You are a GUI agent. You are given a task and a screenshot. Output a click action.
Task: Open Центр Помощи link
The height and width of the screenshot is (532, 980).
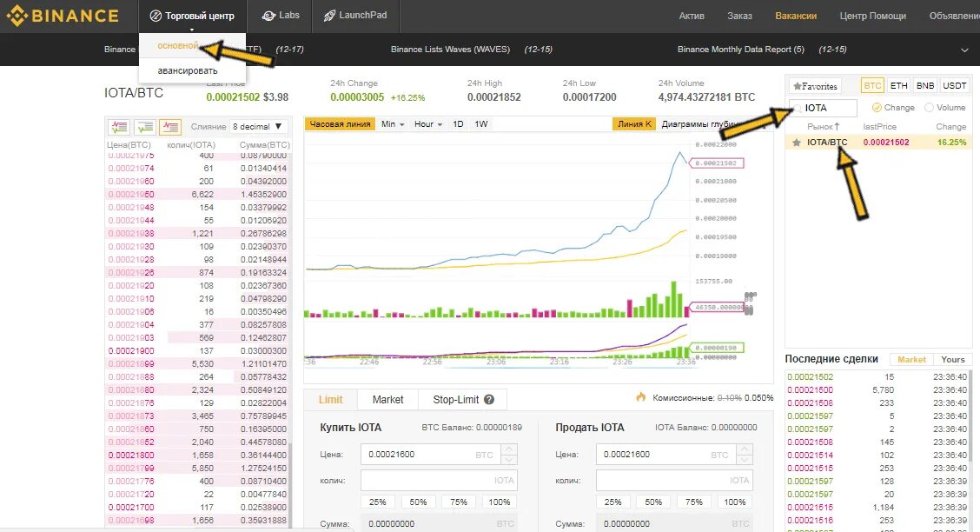point(872,16)
